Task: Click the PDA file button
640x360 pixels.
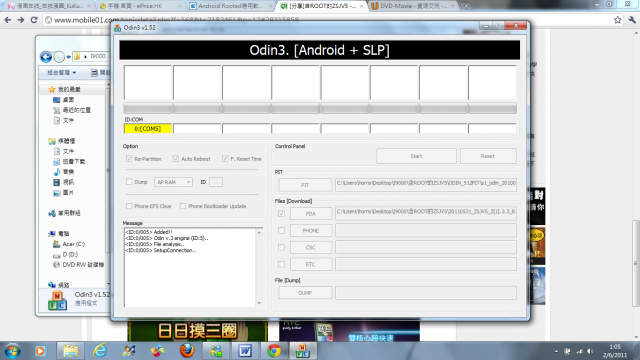Action: pos(311,213)
